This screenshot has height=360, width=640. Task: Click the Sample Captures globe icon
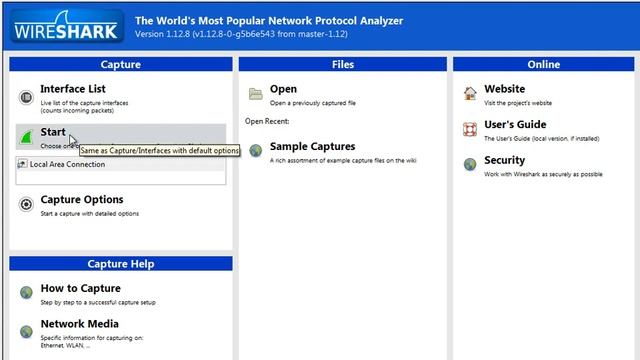(x=256, y=151)
